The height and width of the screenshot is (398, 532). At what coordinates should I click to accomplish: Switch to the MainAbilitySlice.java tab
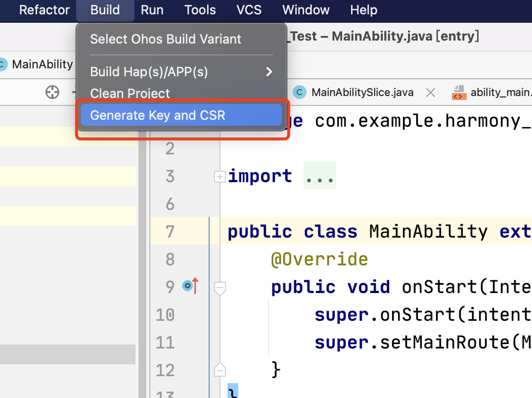[x=362, y=92]
